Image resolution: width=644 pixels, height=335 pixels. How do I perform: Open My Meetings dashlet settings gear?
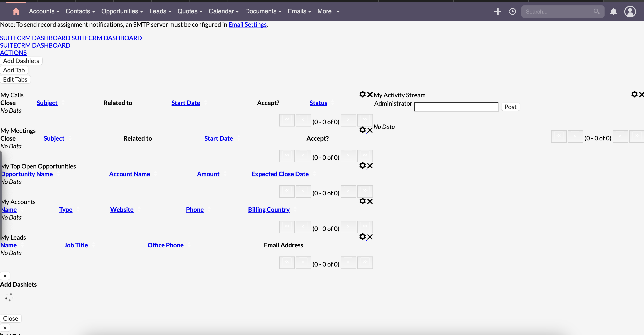(x=362, y=130)
